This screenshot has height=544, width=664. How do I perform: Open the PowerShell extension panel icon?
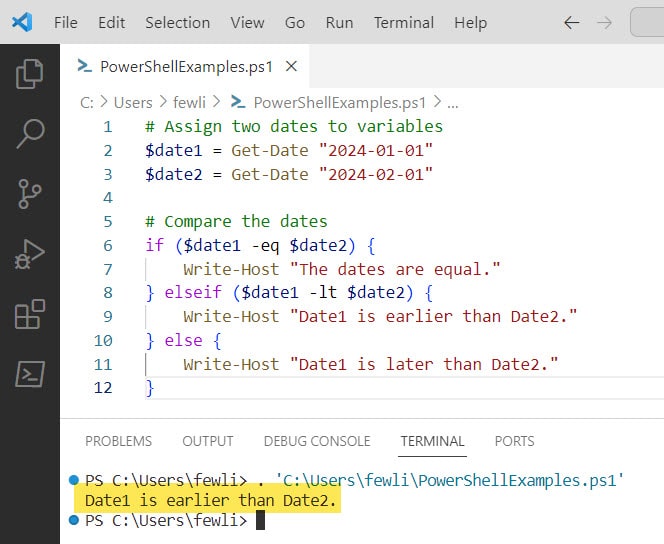[30, 374]
